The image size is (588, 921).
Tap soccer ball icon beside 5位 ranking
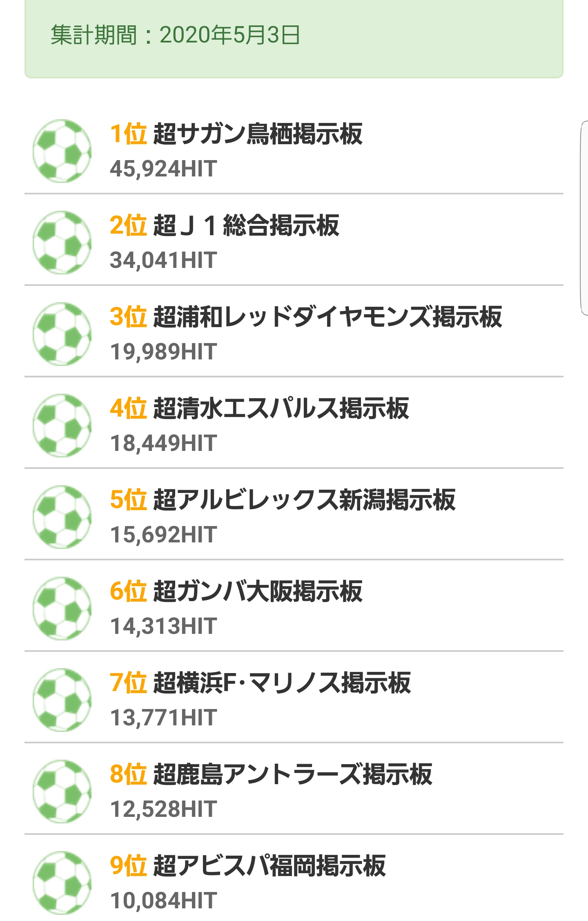pos(62,517)
